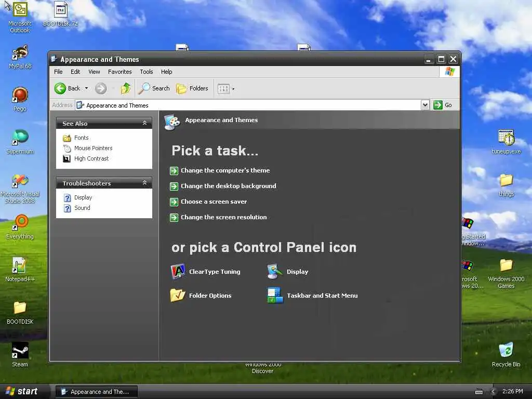Click the green arrow beside Change the desktop background
Screen dimensions: 532x399
tap(174, 187)
